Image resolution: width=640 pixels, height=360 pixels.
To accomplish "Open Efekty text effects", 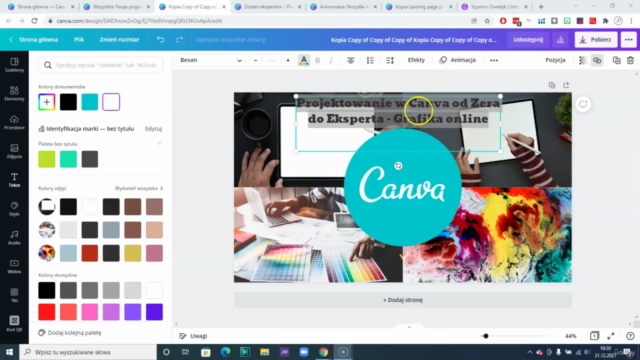I will [416, 60].
